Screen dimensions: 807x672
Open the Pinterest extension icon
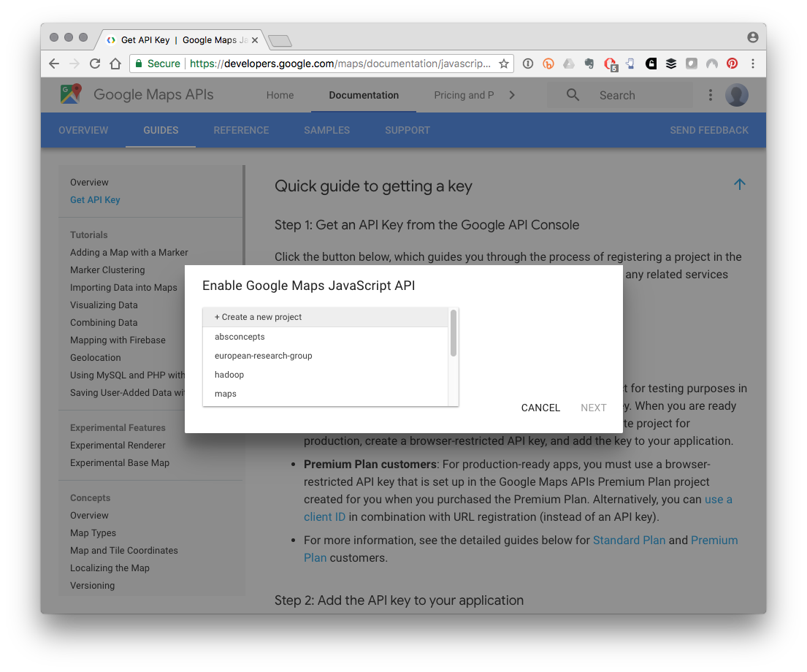732,64
